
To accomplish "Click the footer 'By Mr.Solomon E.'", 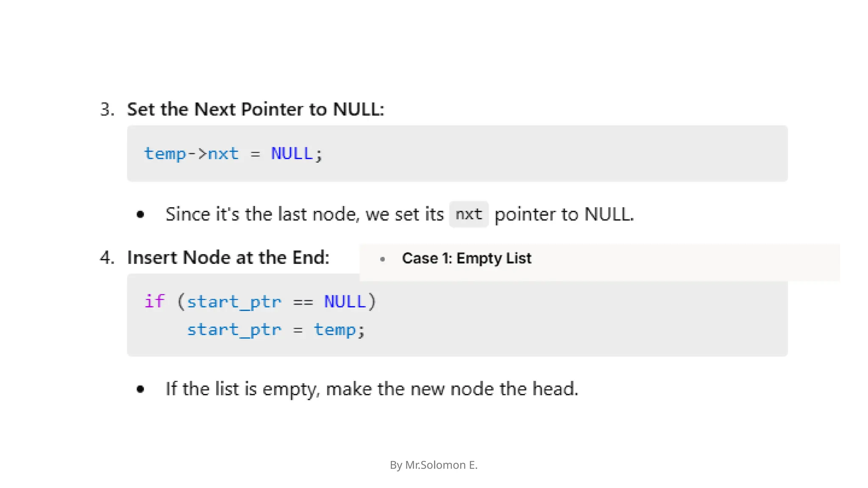I will point(434,465).
